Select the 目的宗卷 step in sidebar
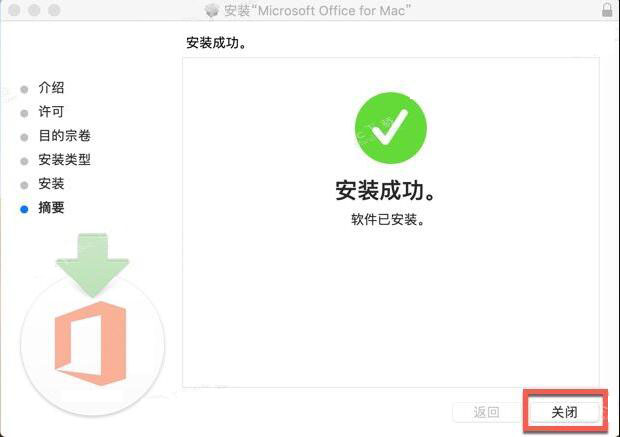The image size is (620, 437). 64,136
